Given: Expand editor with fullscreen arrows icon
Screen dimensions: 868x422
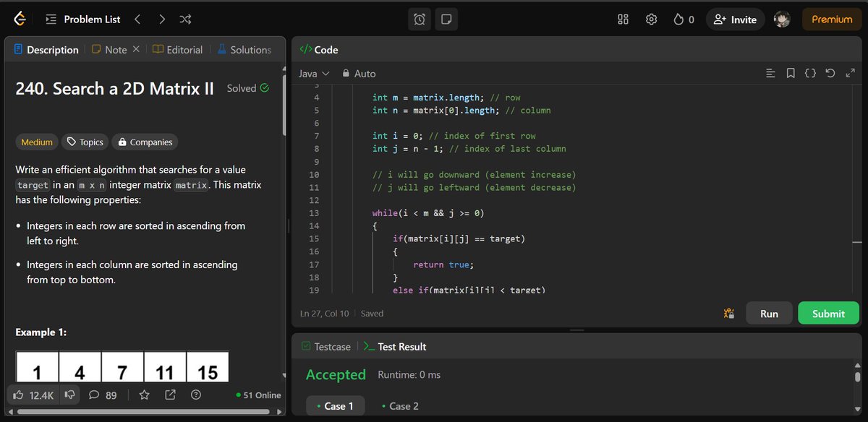Looking at the screenshot, I should (x=851, y=74).
